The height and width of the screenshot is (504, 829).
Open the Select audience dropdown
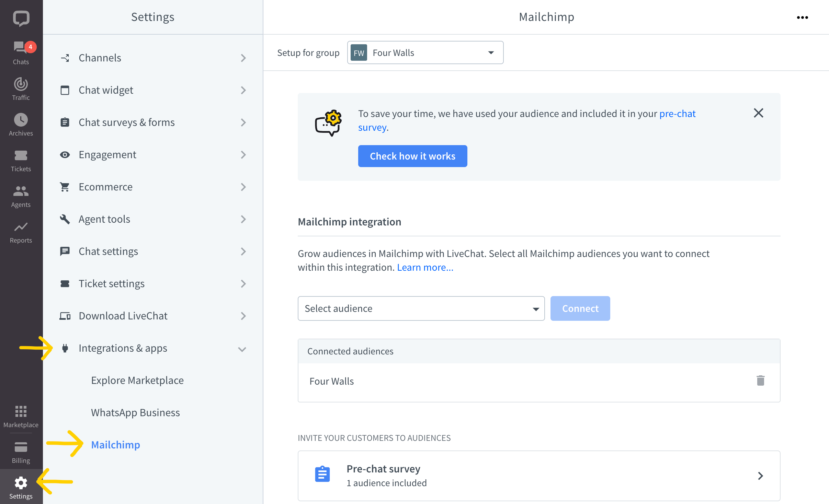421,308
